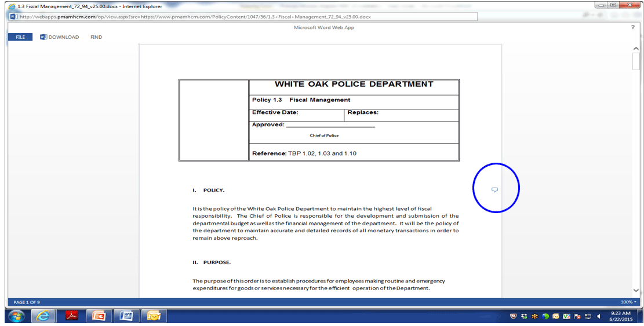Click the URL address bar field
This screenshot has width=644, height=326.
tap(243, 16)
